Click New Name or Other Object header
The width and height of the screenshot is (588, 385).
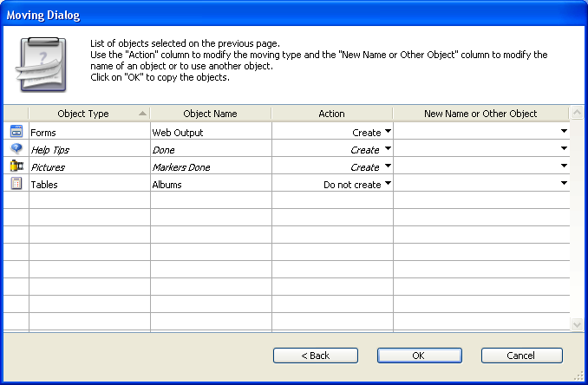coord(480,114)
